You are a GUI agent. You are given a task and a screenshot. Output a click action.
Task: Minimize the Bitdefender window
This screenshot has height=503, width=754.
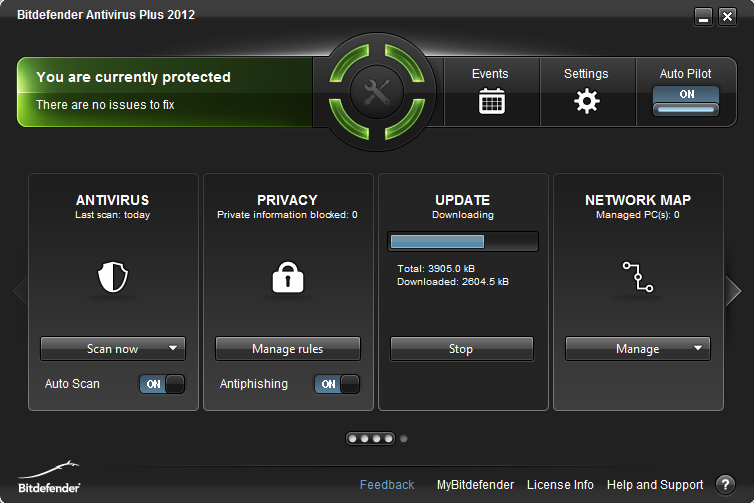[x=703, y=17]
